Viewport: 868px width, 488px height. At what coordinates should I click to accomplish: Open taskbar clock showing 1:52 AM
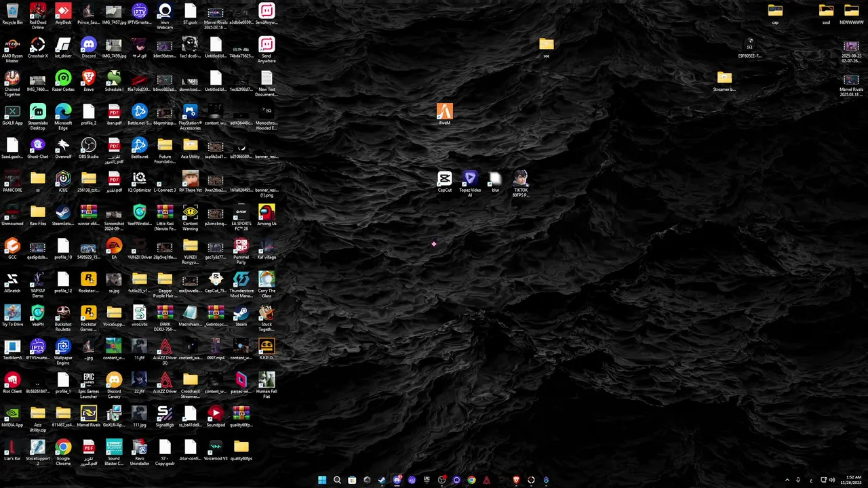click(x=852, y=480)
